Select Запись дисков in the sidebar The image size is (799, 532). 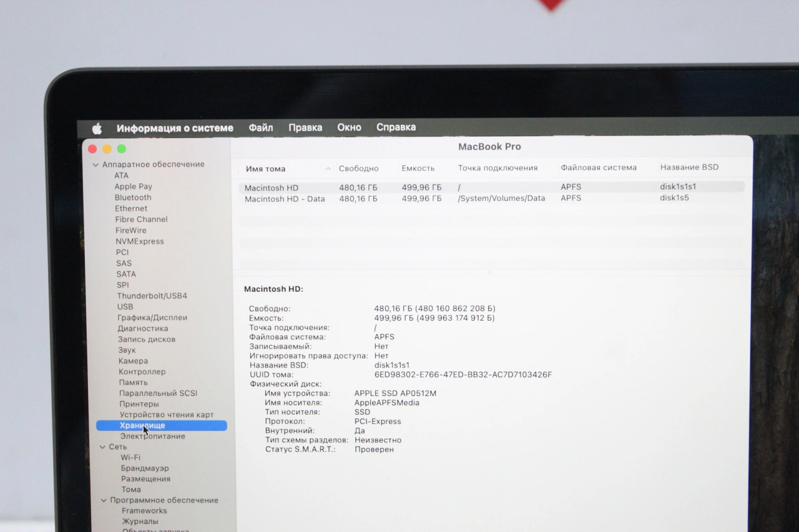pyautogui.click(x=147, y=339)
